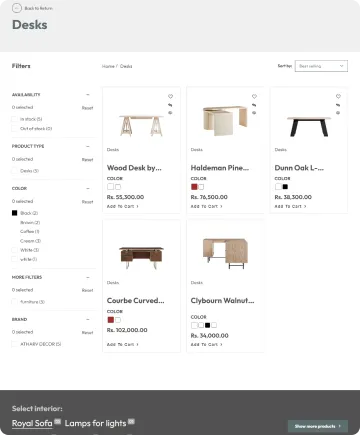Open quick view eye on Haldeman Pine
The image size is (360, 435).
click(254, 113)
